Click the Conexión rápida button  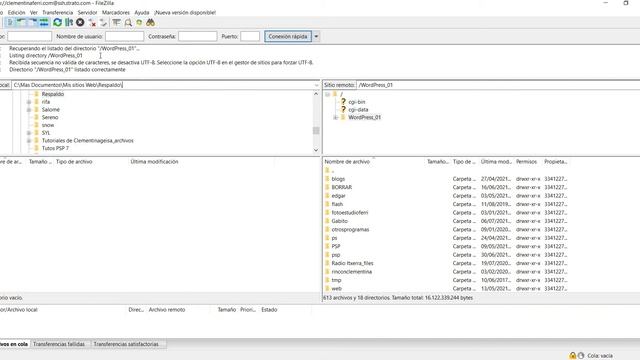(x=288, y=36)
